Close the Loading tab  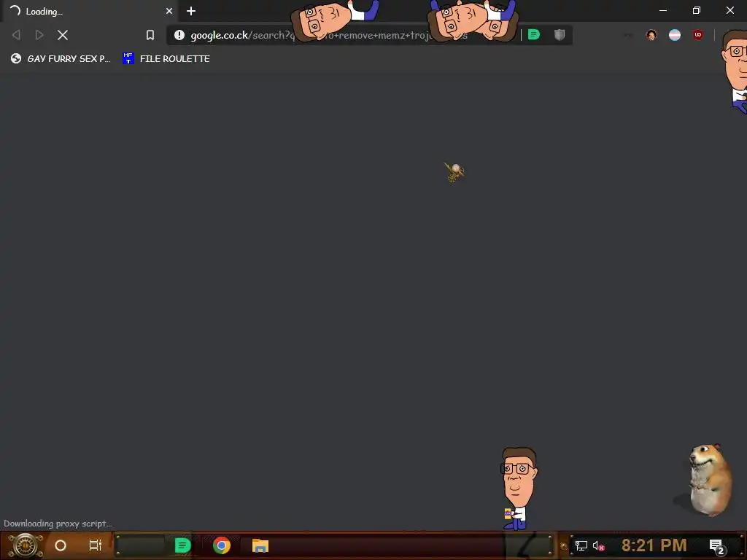click(169, 10)
